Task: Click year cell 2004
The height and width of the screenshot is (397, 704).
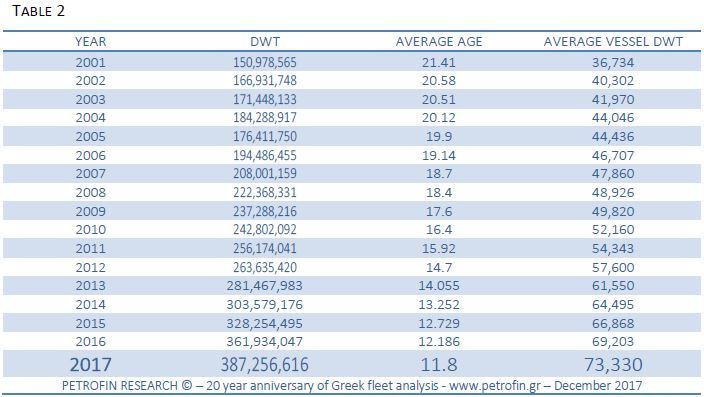Action: [x=90, y=118]
